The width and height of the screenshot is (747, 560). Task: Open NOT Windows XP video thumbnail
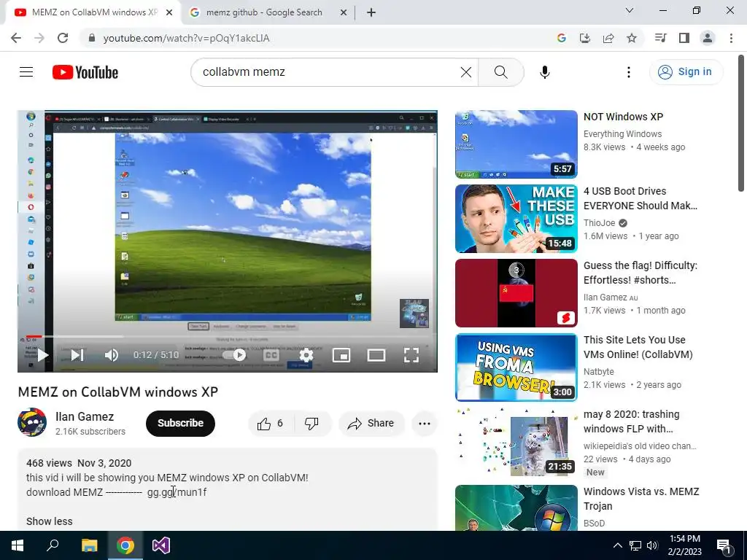(516, 144)
